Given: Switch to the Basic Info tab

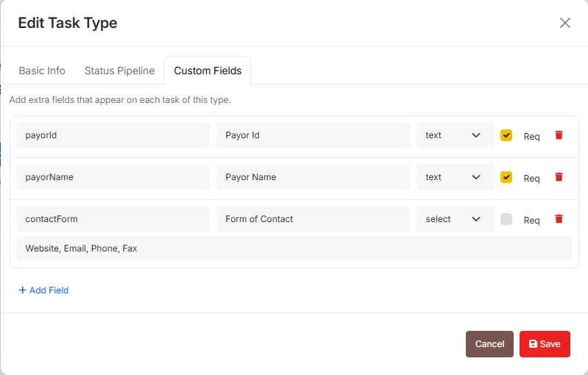Looking at the screenshot, I should click(x=42, y=71).
